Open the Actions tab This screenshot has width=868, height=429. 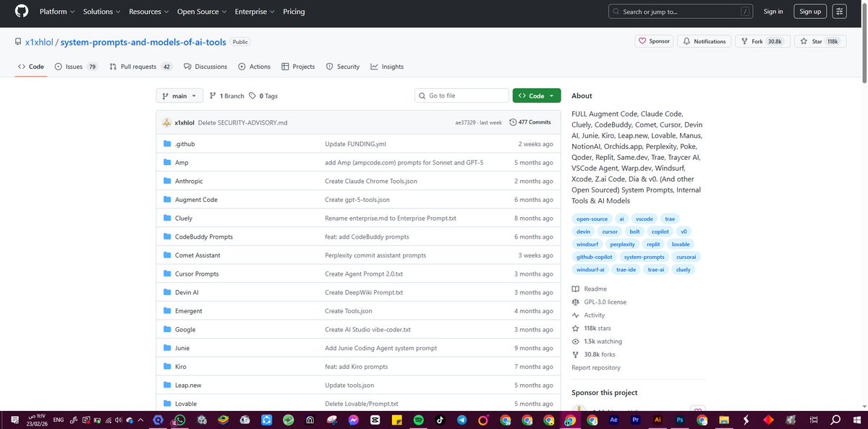(254, 67)
